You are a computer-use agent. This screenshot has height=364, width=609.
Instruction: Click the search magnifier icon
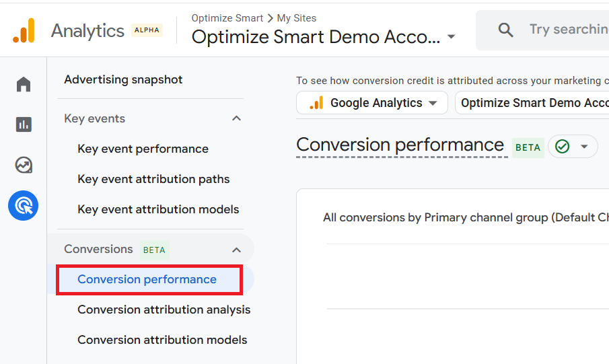(505, 30)
